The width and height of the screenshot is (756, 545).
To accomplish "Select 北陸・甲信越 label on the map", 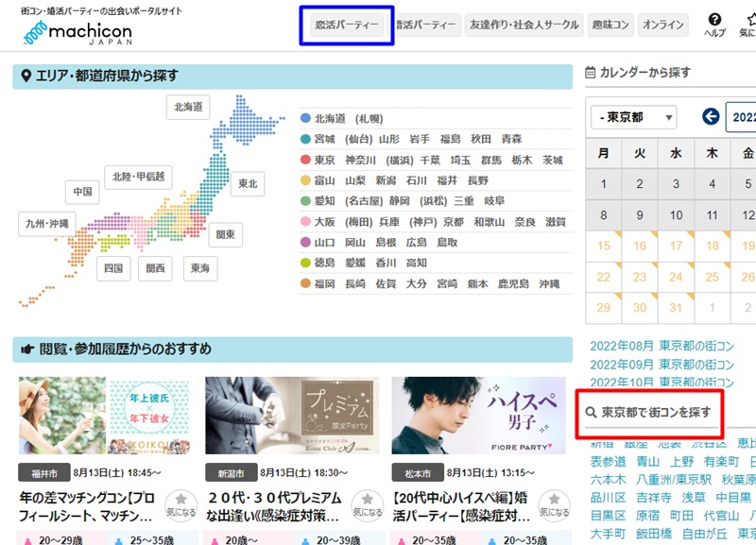I will click(x=138, y=177).
